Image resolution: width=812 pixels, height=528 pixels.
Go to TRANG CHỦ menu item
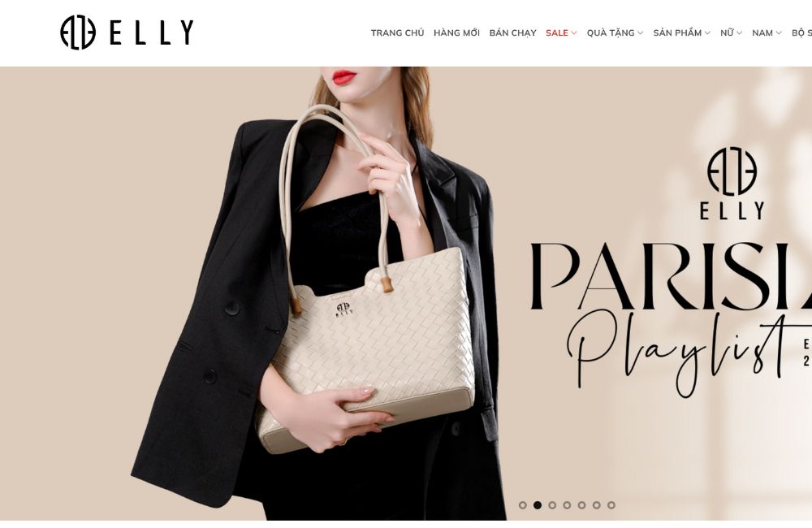click(x=397, y=32)
